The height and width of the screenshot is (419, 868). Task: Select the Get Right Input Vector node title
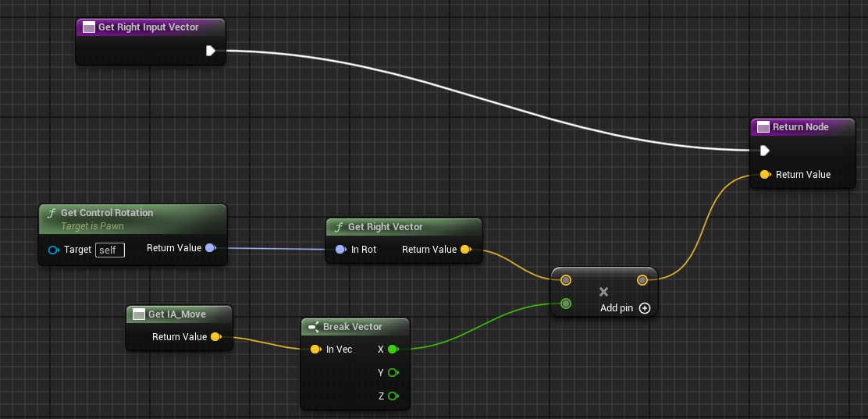(148, 27)
